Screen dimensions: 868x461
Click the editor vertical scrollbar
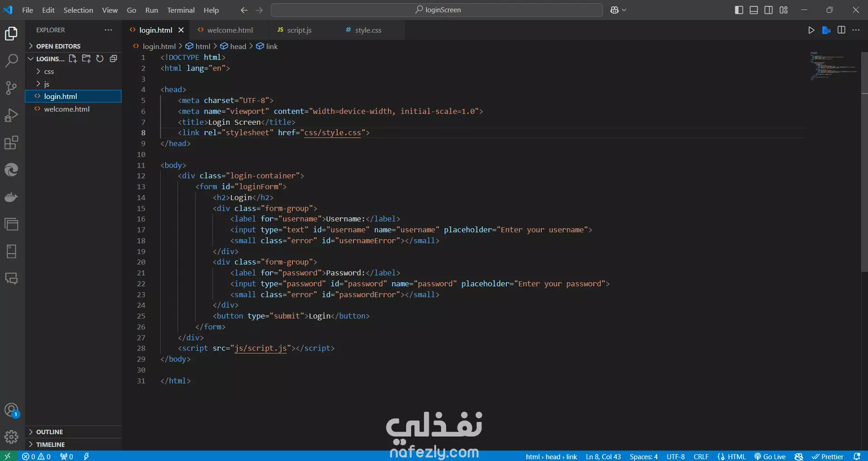[864, 161]
